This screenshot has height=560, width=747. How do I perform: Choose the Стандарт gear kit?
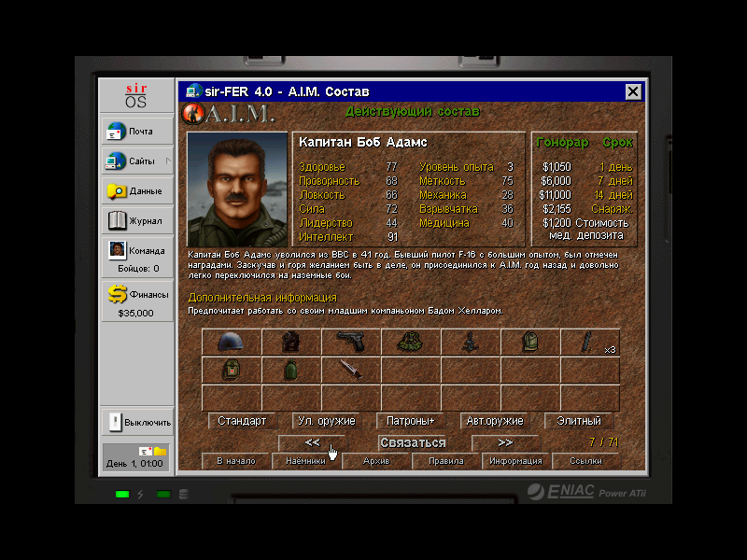coord(242,421)
